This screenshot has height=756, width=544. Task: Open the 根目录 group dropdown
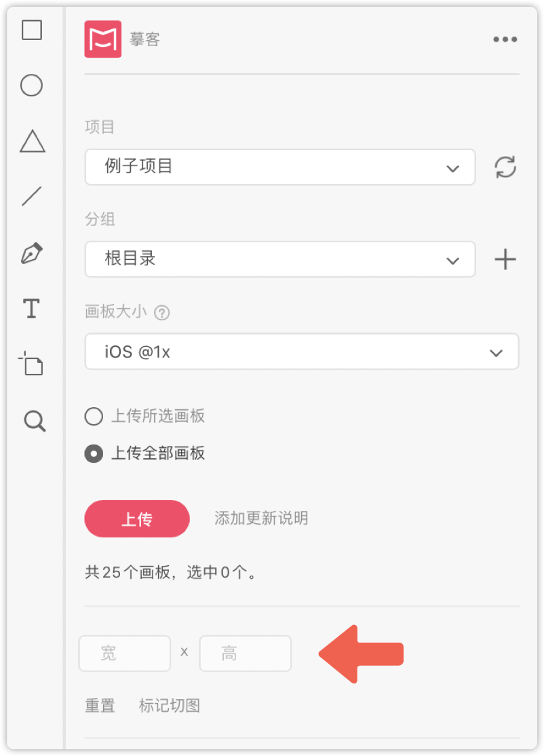coord(280,259)
